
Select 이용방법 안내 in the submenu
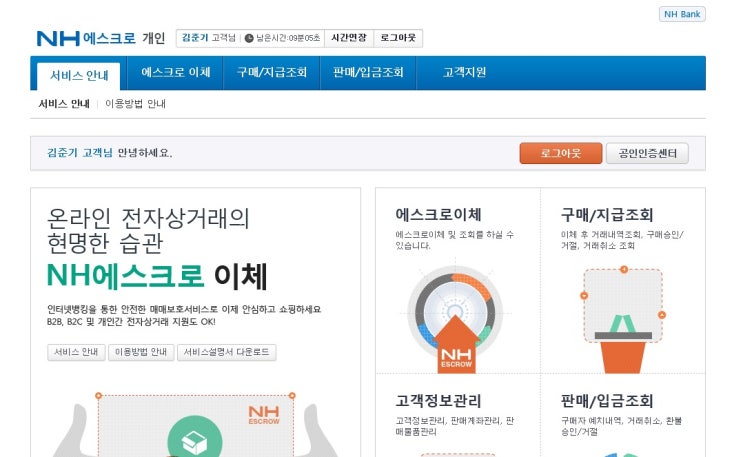pos(135,104)
